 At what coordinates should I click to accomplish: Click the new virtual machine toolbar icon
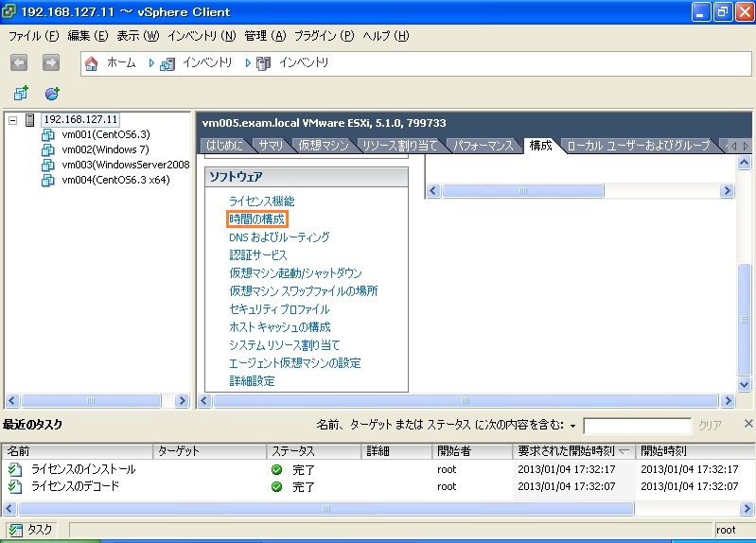pyautogui.click(x=21, y=93)
